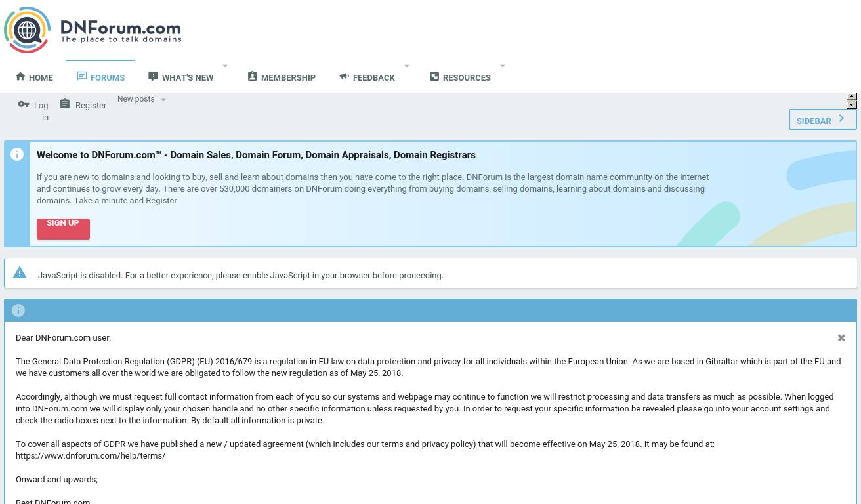Click the Feedback megaphone icon
The image size is (861, 504).
[344, 77]
